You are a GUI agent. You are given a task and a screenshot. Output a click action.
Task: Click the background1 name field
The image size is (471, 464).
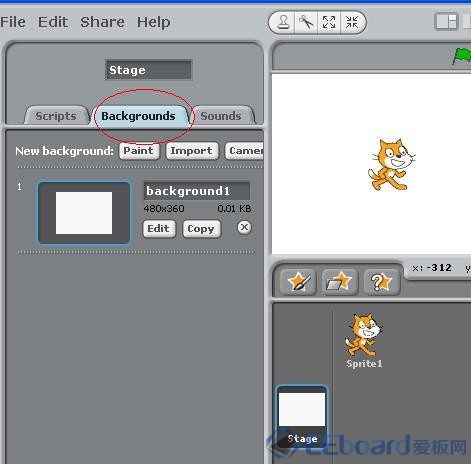pyautogui.click(x=197, y=191)
